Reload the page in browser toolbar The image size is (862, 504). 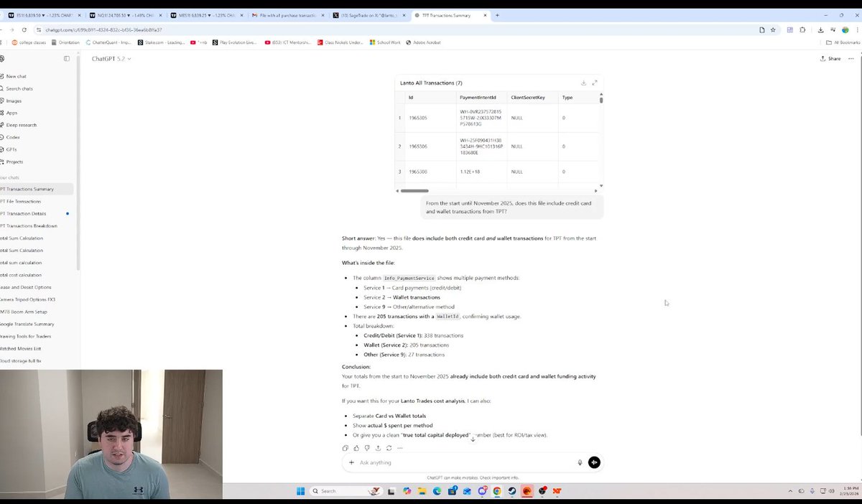pos(24,29)
